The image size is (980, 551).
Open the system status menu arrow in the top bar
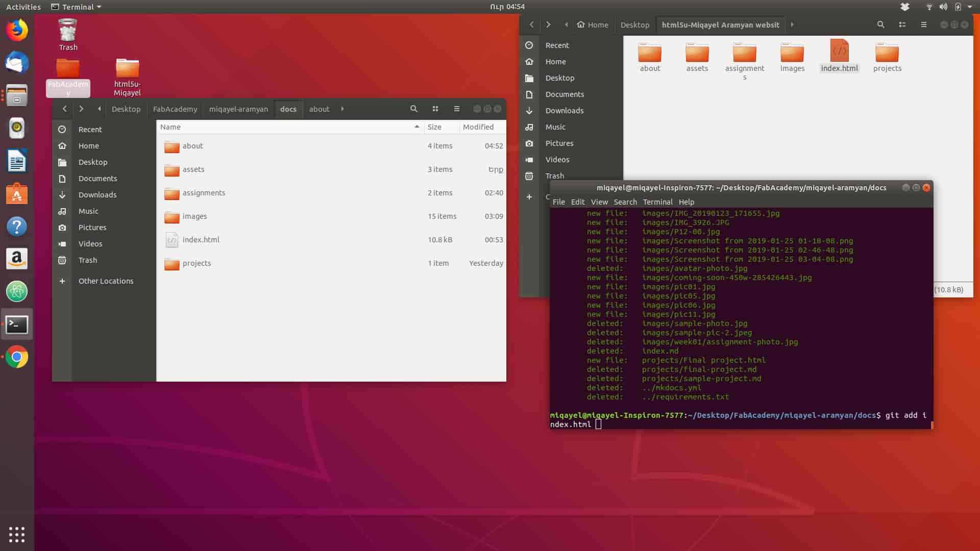pos(970,7)
